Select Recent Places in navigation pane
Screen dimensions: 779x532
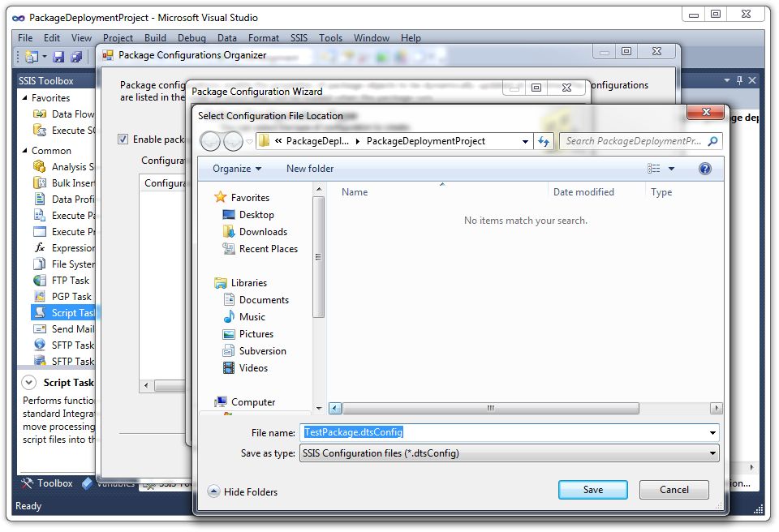260,248
